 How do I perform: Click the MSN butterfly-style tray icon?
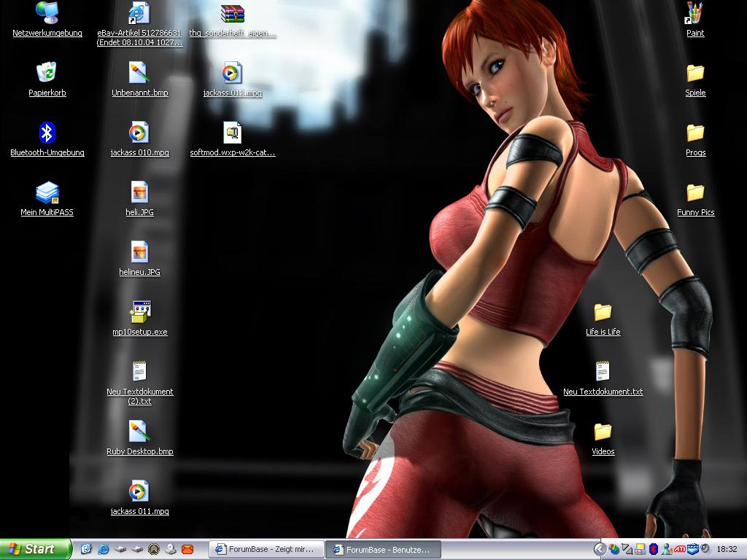point(614,549)
